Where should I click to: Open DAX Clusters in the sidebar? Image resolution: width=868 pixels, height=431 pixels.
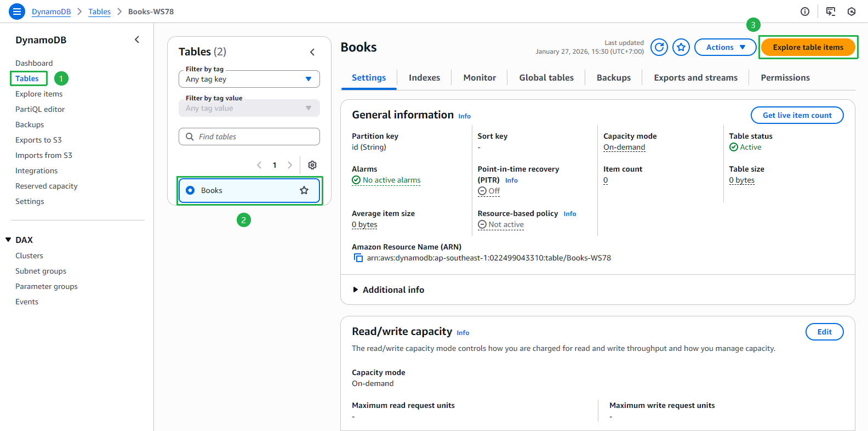[29, 256]
